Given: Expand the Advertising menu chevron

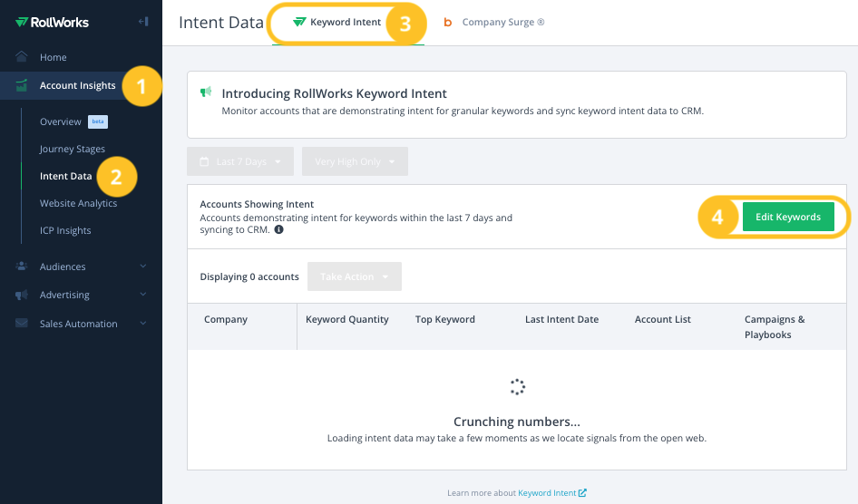Looking at the screenshot, I should [142, 295].
